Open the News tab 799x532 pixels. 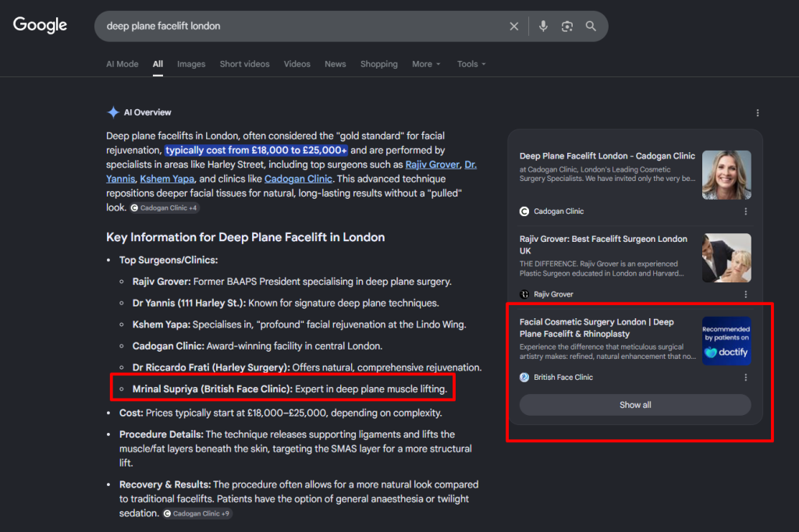[x=336, y=64]
